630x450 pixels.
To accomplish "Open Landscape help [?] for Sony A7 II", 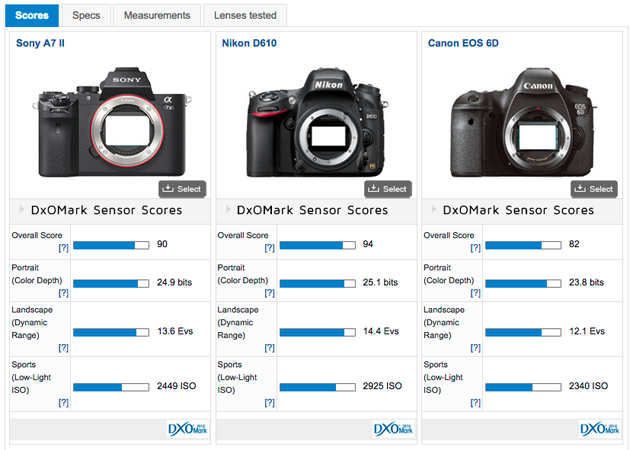I will (63, 348).
